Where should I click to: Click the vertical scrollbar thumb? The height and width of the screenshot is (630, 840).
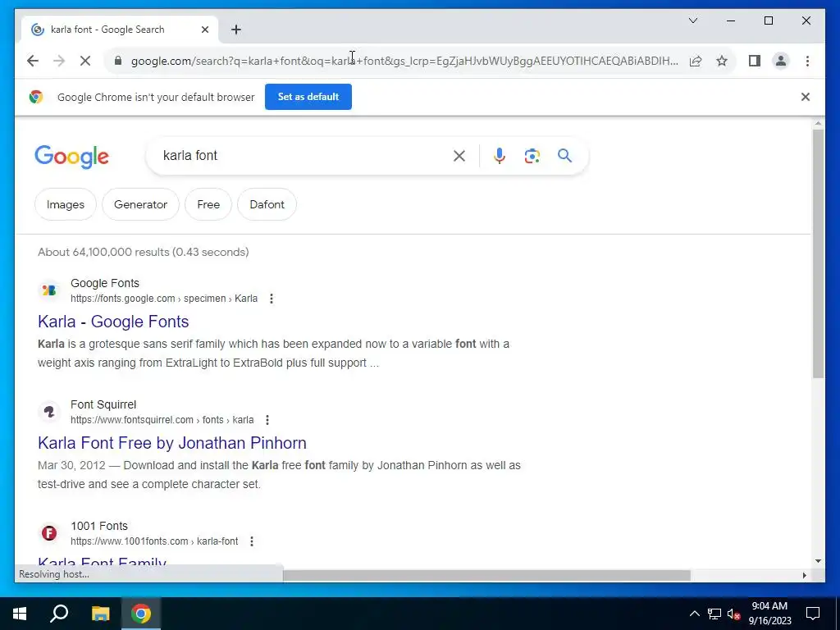coord(818,253)
